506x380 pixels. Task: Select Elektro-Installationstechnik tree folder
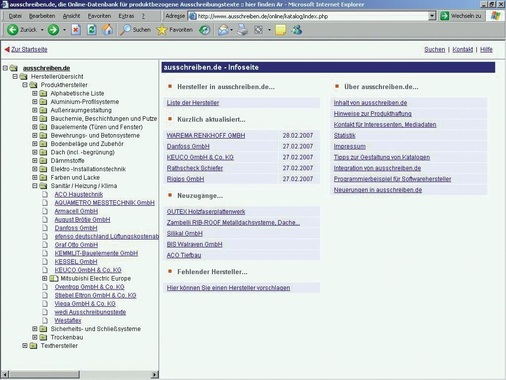(x=88, y=169)
